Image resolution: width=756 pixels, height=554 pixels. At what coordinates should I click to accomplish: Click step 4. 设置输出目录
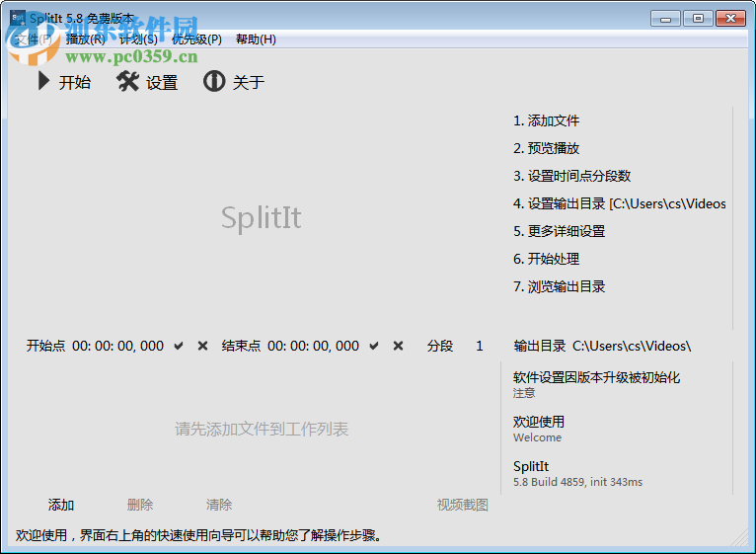[x=620, y=203]
